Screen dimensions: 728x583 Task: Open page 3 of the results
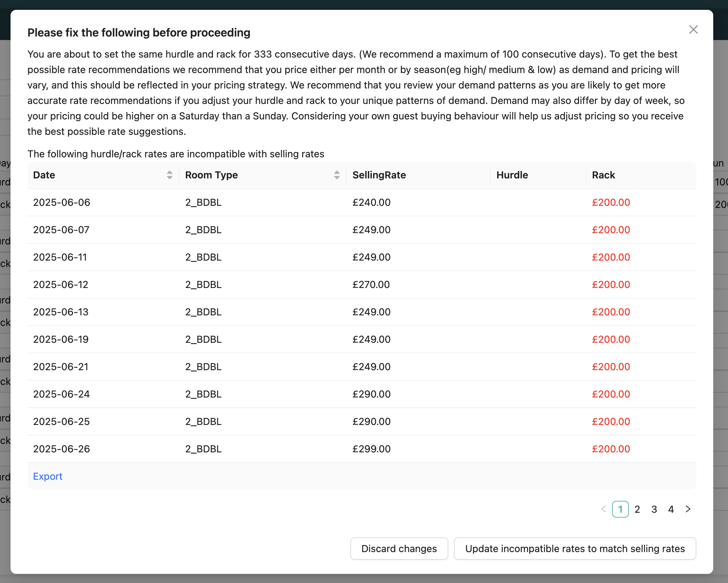click(654, 509)
